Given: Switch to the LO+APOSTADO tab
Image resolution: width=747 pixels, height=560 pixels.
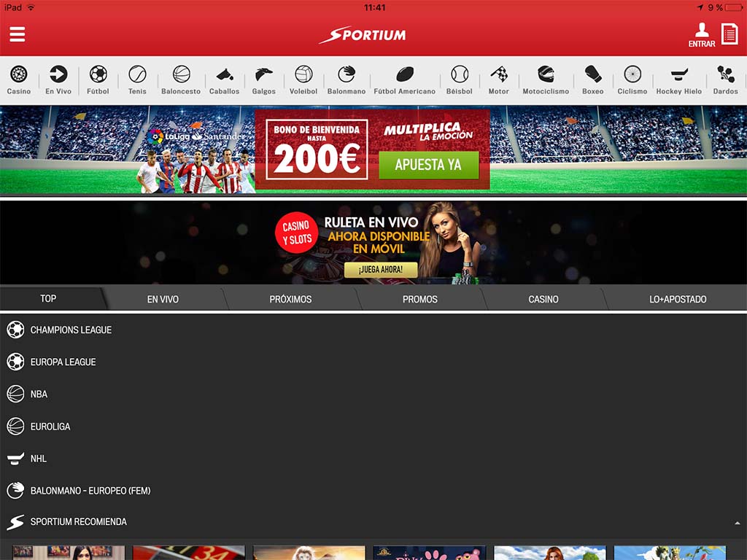Looking at the screenshot, I should pyautogui.click(x=678, y=299).
